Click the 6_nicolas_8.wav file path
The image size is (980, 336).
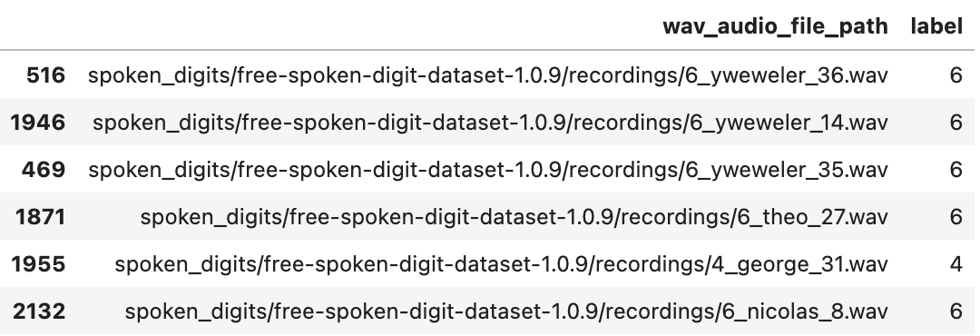[x=506, y=311]
